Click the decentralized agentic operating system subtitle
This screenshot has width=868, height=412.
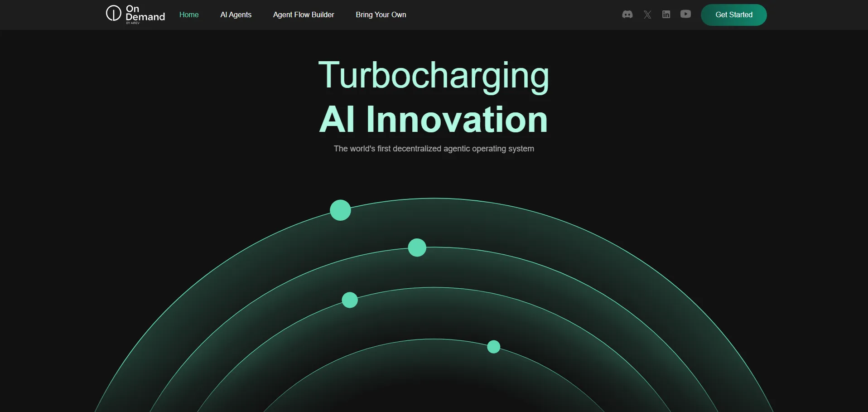(434, 149)
